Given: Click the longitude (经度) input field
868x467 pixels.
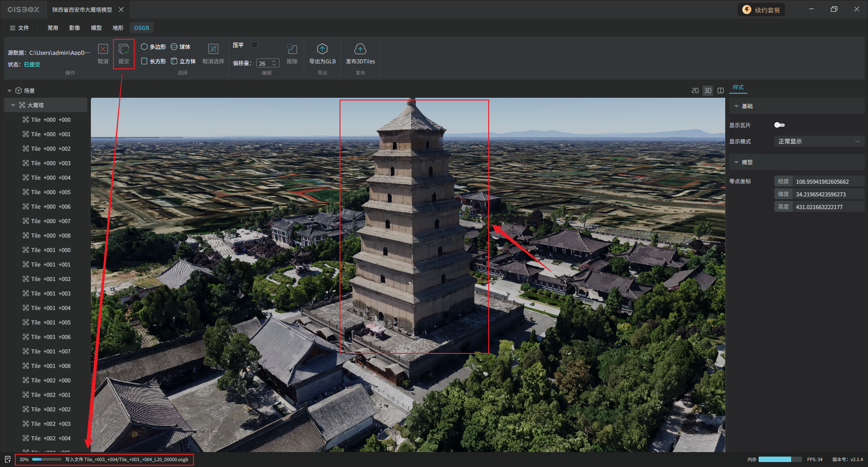Looking at the screenshot, I should point(828,181).
